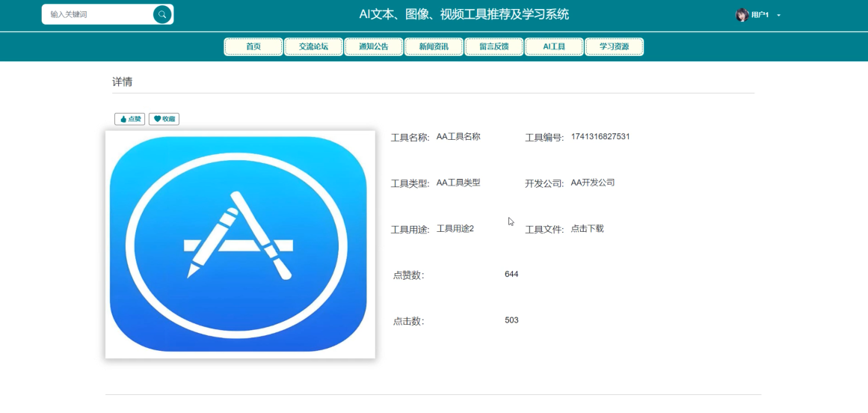This screenshot has width=868, height=413.
Task: Click the 收藏 heart button
Action: [164, 119]
